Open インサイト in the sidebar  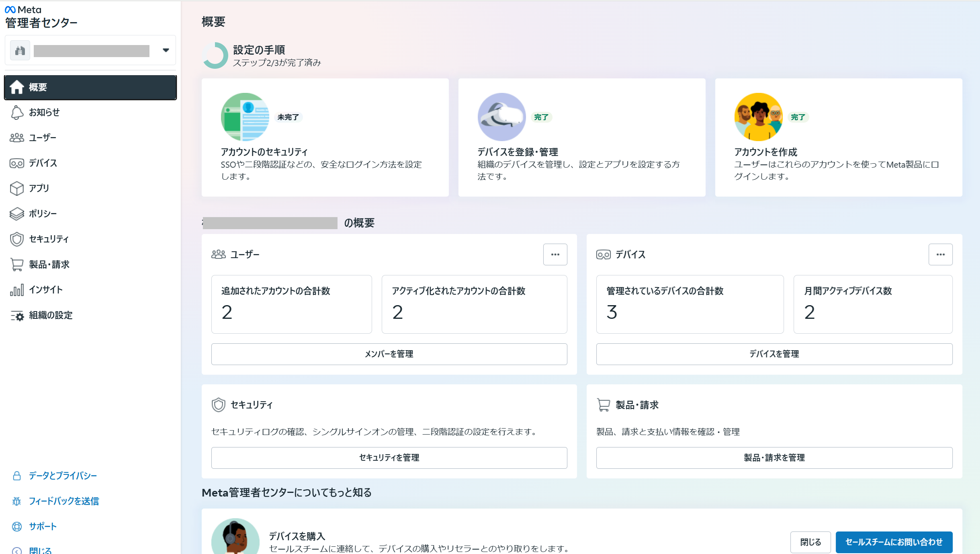[x=90, y=290]
